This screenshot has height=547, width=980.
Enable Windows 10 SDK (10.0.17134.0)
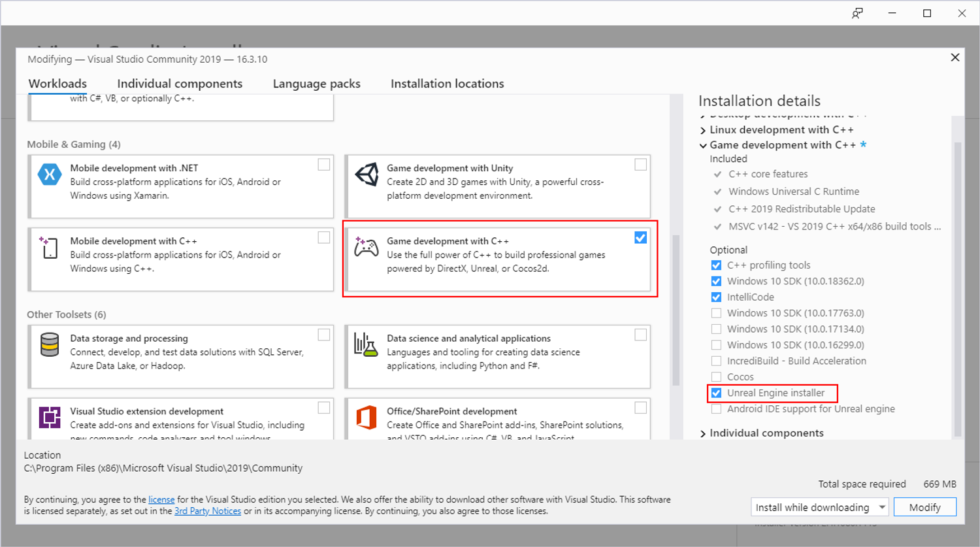tap(717, 329)
